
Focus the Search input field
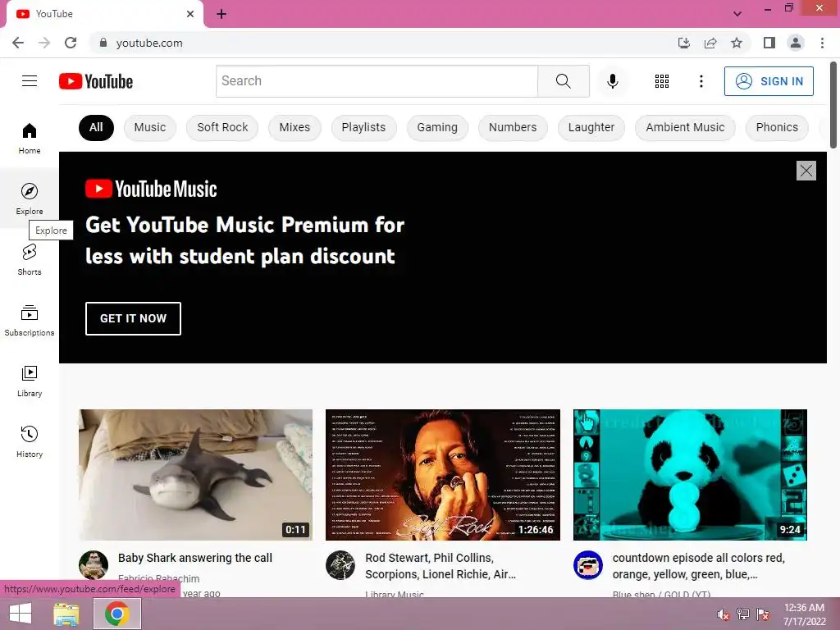[x=377, y=81]
